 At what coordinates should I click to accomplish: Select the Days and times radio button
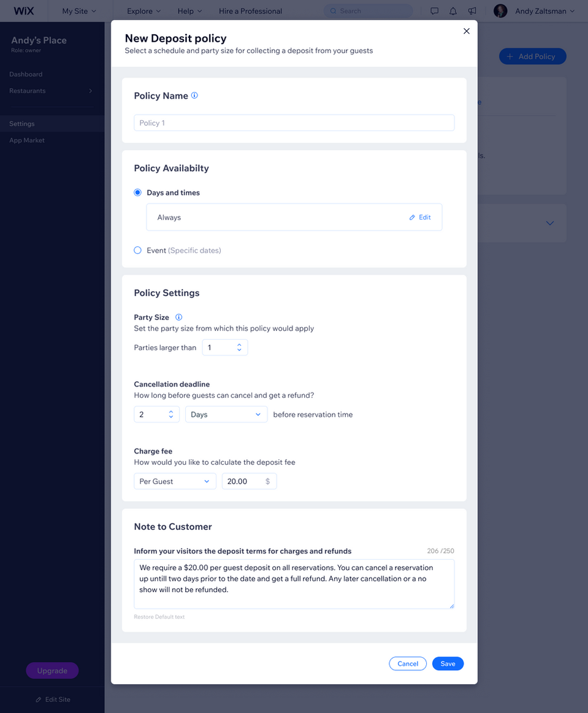click(x=138, y=193)
